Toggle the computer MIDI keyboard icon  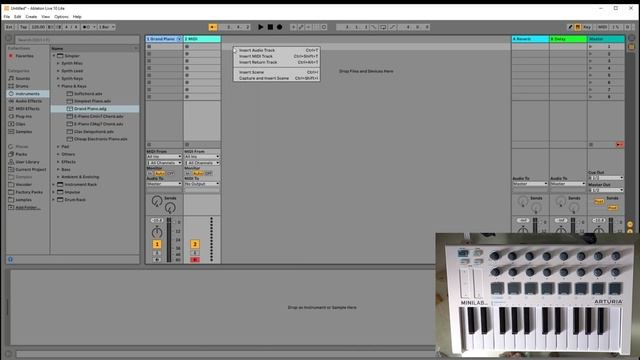[x=578, y=27]
